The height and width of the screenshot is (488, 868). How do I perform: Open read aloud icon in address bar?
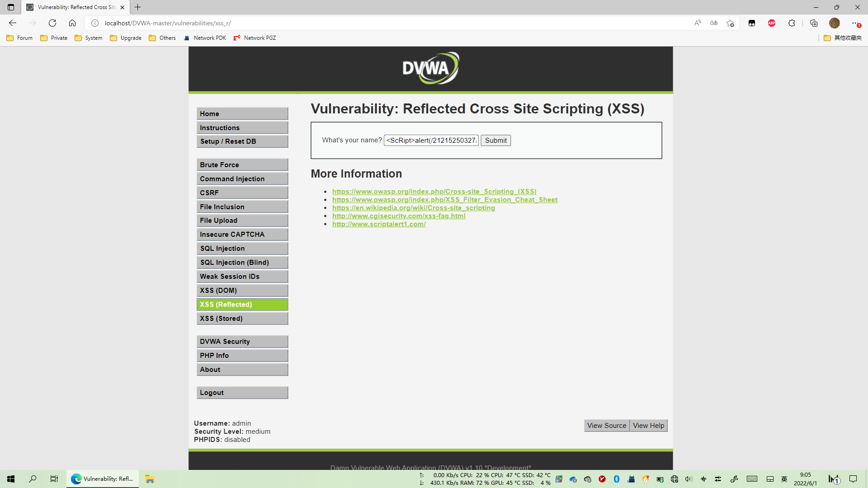pos(698,23)
